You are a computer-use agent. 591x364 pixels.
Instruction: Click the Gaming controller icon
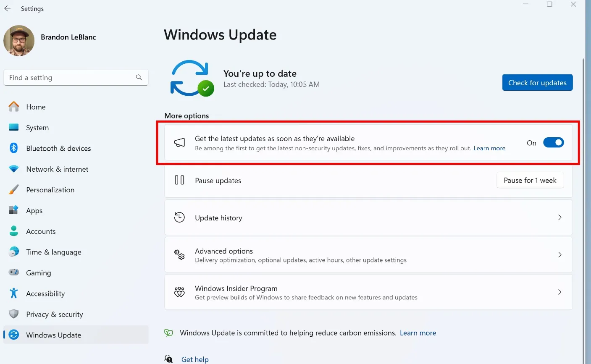pos(14,272)
